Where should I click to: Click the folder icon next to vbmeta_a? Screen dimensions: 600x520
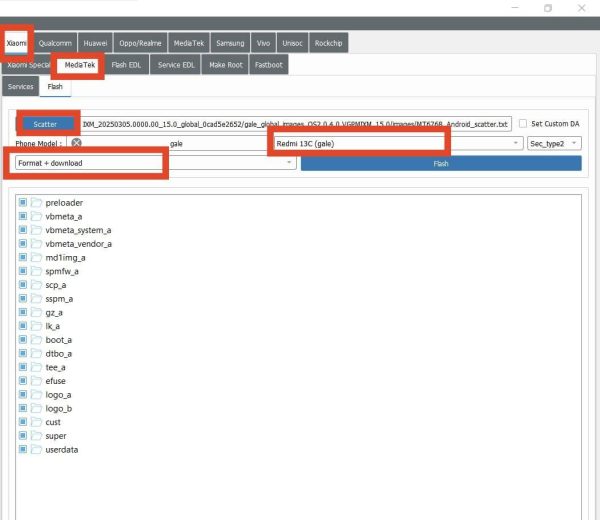[36, 216]
